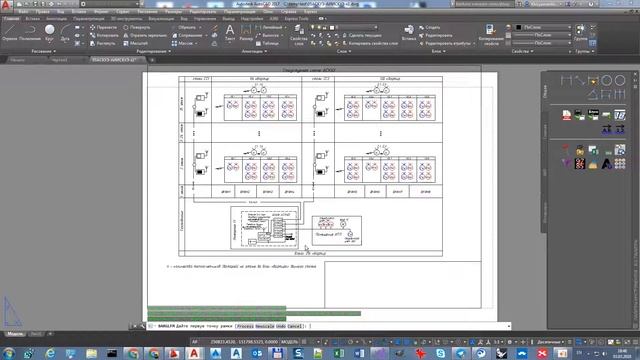Open Windows Start button
The height and width of the screenshot is (360, 640).
click(8, 353)
